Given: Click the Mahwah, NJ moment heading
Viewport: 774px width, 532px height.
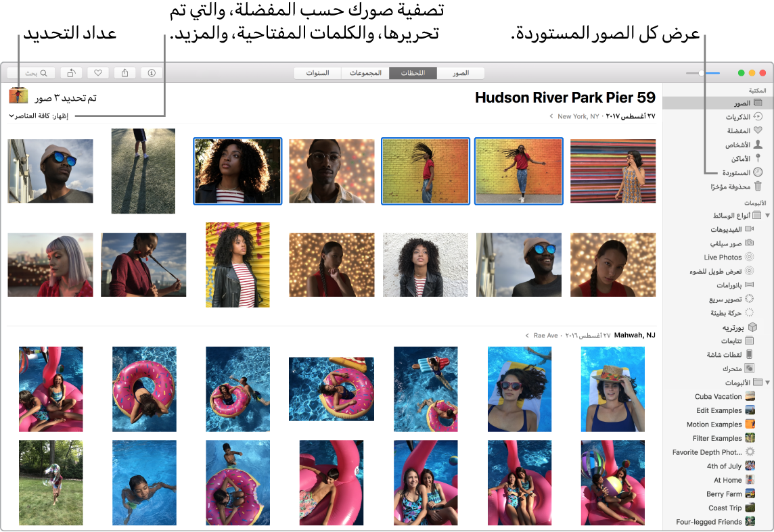Looking at the screenshot, I should coord(635,335).
